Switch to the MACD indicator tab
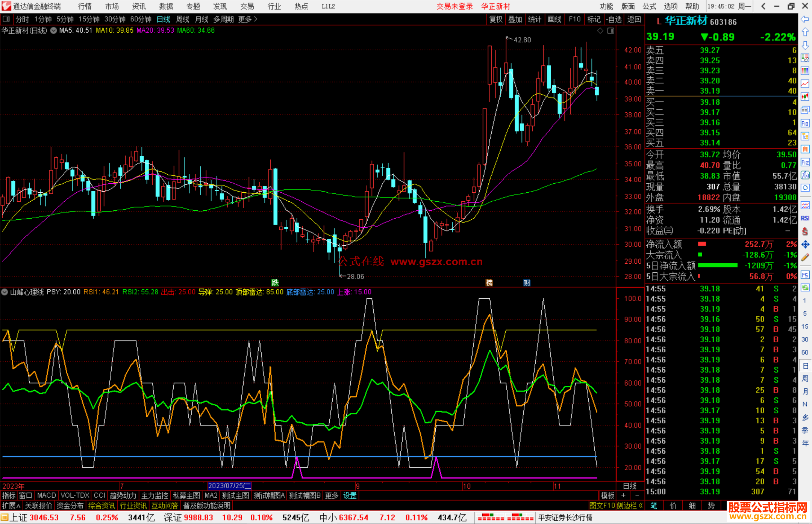 coord(46,495)
